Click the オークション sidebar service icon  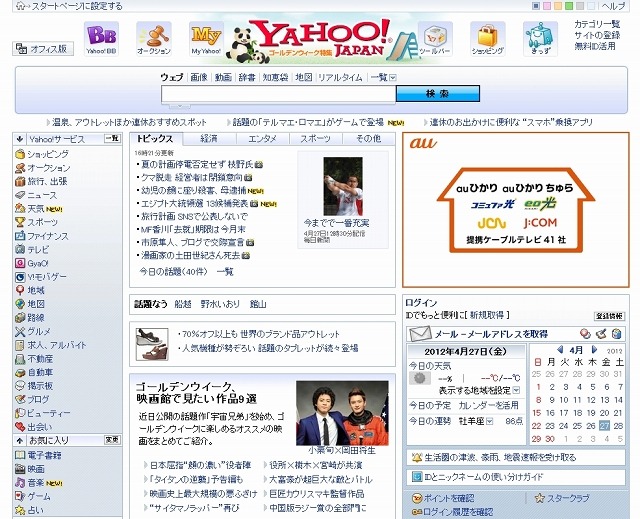click(x=20, y=168)
